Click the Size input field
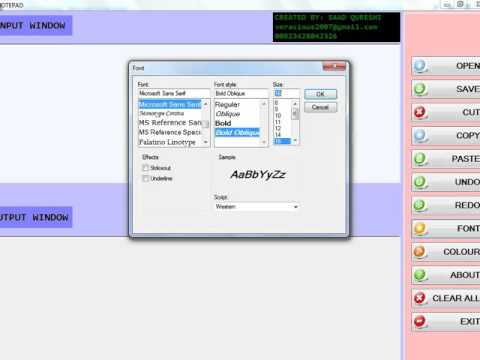Viewport: 480px width, 360px height. pyautogui.click(x=286, y=93)
